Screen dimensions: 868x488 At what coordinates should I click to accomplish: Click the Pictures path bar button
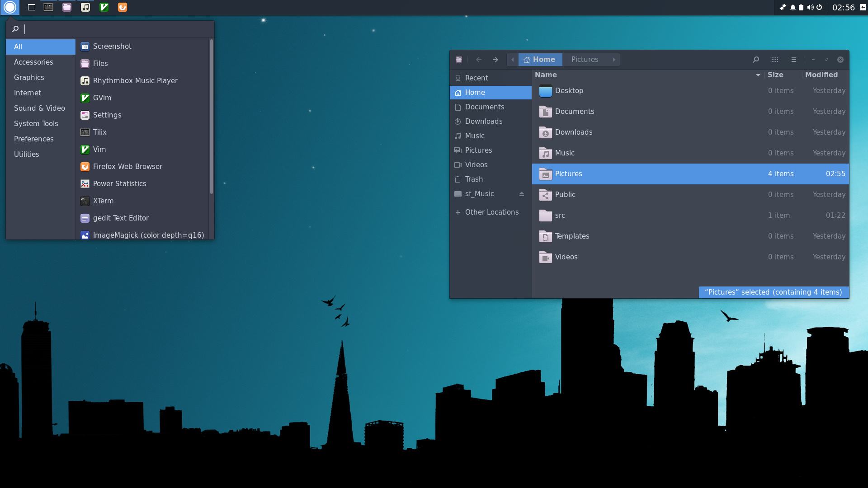coord(584,60)
